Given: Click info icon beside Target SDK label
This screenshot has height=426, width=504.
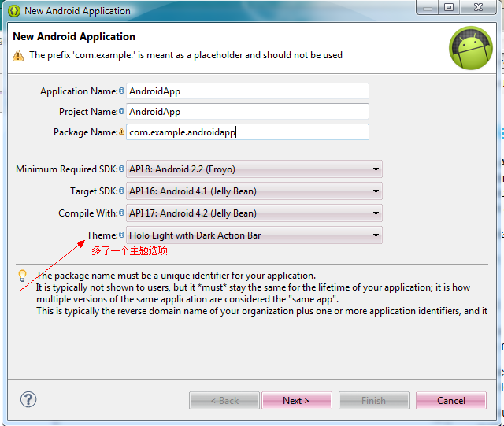Looking at the screenshot, I should [x=121, y=191].
